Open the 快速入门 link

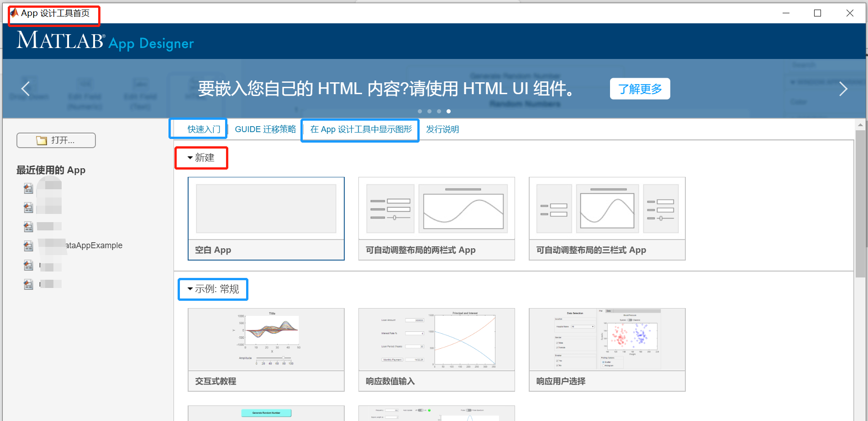click(x=204, y=129)
